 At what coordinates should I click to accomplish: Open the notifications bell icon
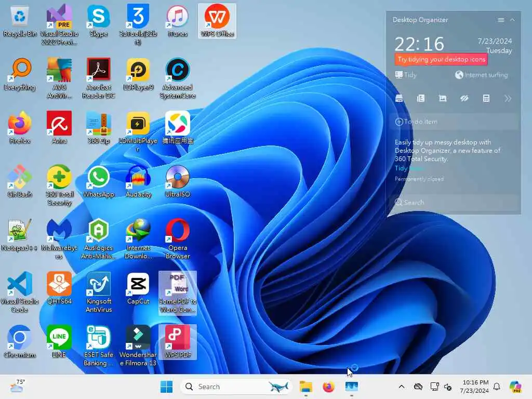[x=497, y=387]
